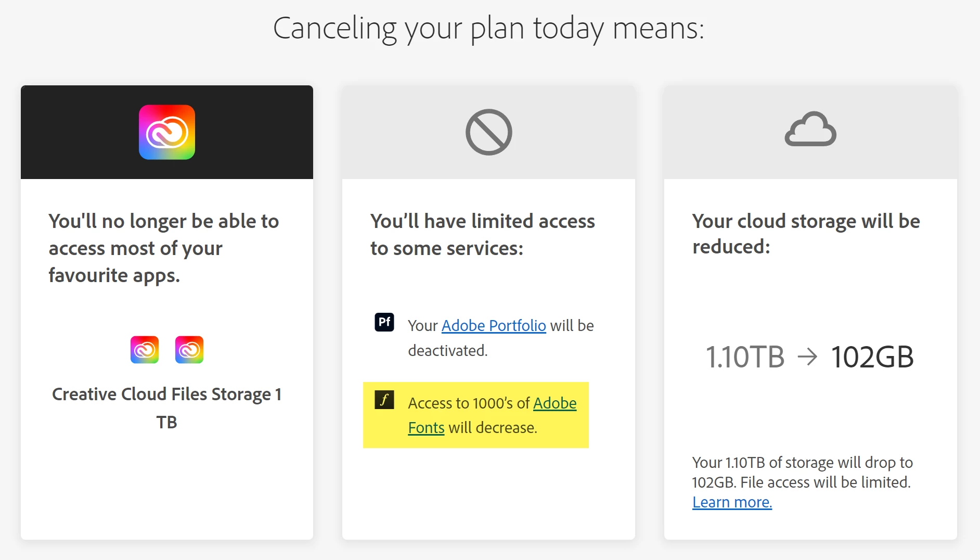Click the arrow between 1.10TB and 102GB
The width and height of the screenshot is (980, 560).
tap(807, 357)
